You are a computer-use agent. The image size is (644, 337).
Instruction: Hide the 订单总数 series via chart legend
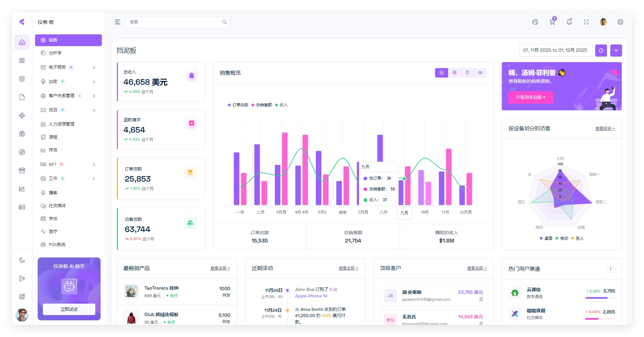[238, 105]
